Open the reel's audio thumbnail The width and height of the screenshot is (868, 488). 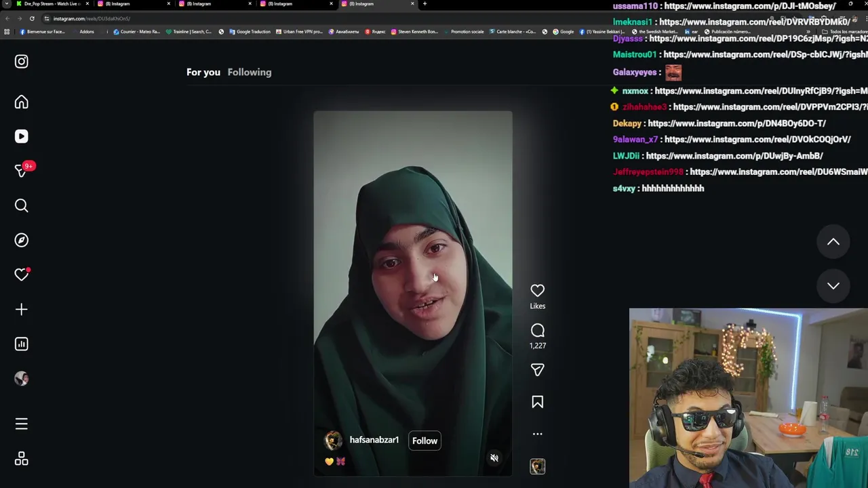(x=537, y=466)
